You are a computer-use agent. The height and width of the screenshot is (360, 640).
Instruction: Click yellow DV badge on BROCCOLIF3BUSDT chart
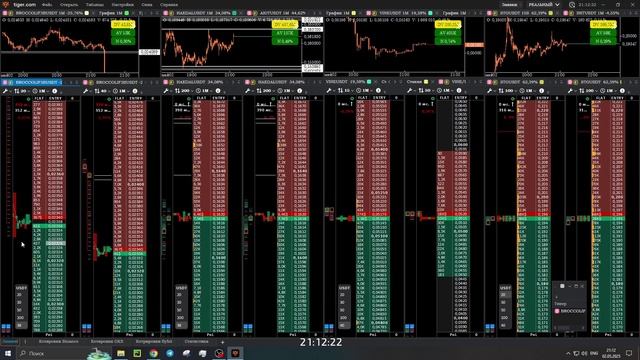tap(123, 25)
